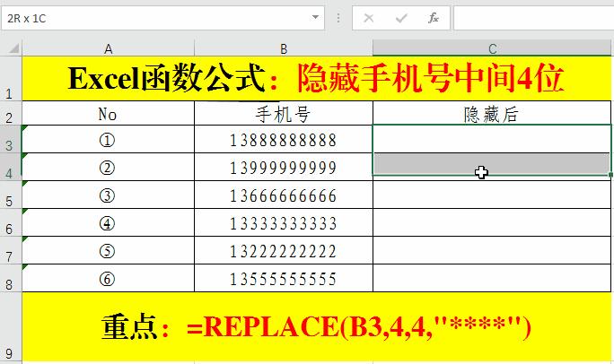Click cell containing ①
Viewport: 614px width, 364px height.
[108, 139]
